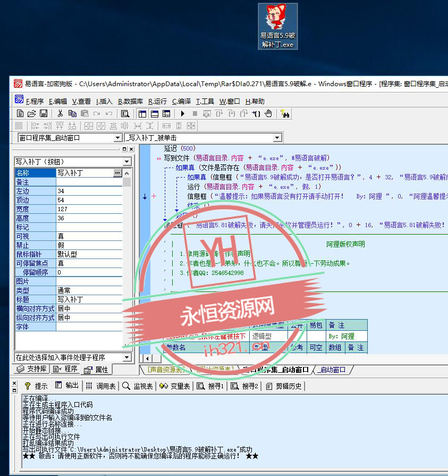Expand the 写入补丁（按钮） component dropdown
Image resolution: width=448 pixels, height=476 pixels.
click(x=127, y=162)
